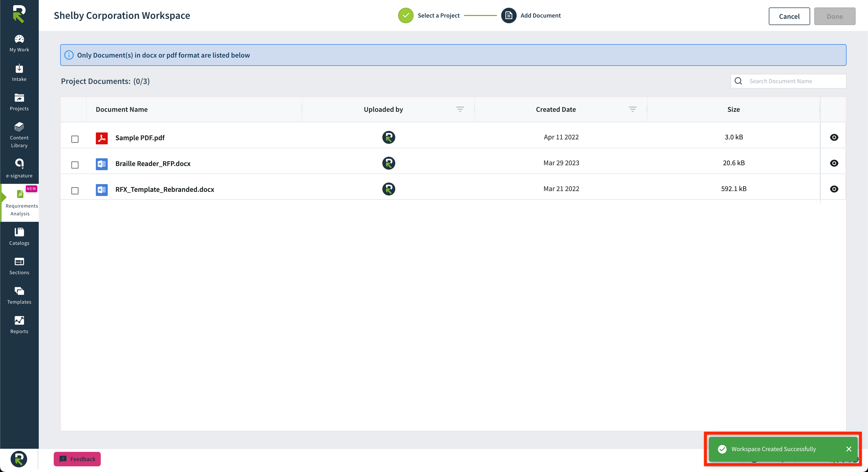This screenshot has height=472, width=868.
Task: Click the Braille Reader_RFP.docx file name
Action: (153, 163)
